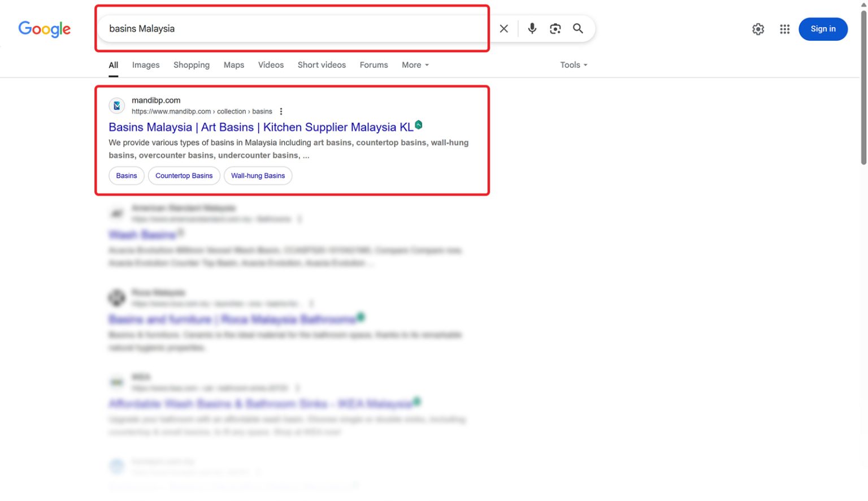Open search by image camera icon
Viewport: 868px width, 501px height.
pyautogui.click(x=555, y=29)
